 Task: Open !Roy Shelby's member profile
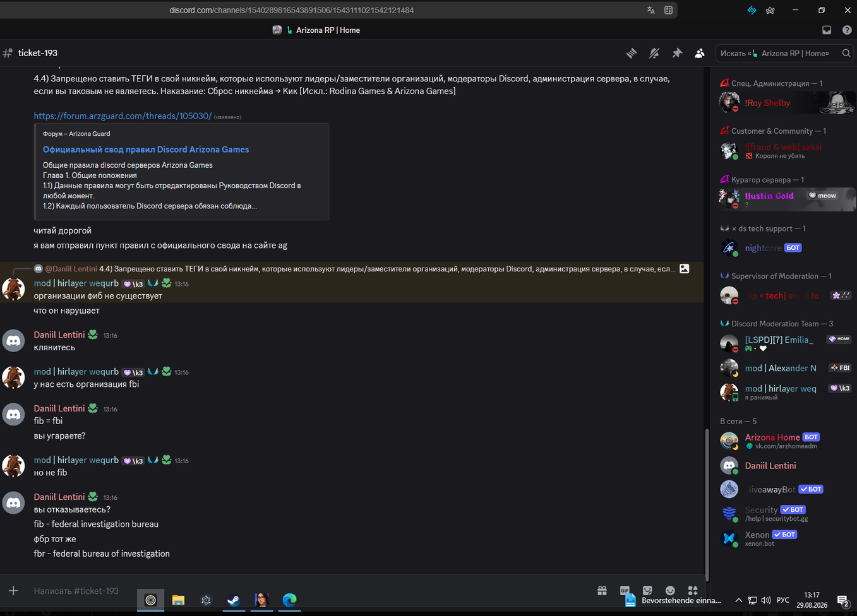[x=787, y=102]
